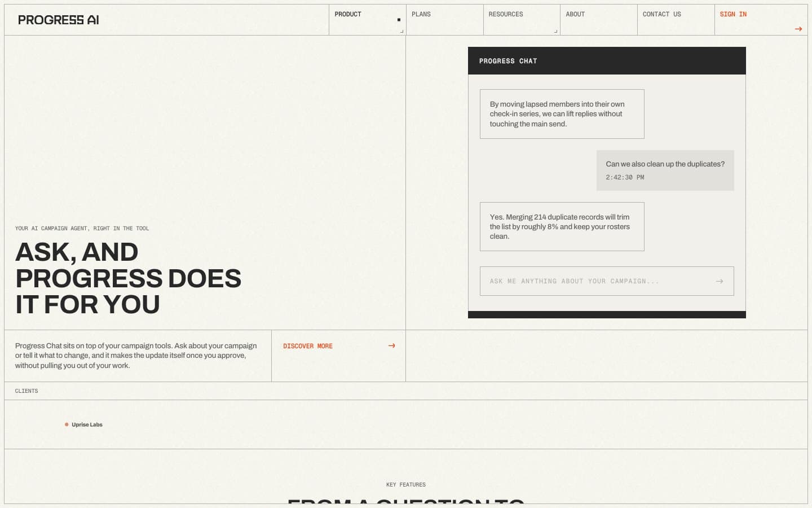Click the Key Features label
The width and height of the screenshot is (812, 508).
click(406, 485)
